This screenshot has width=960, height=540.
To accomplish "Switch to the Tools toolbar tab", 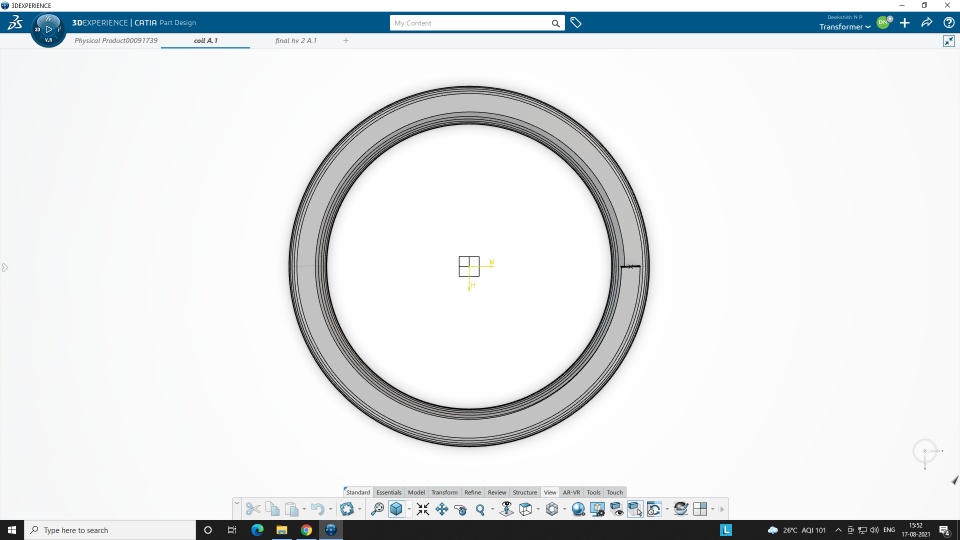I will (x=593, y=492).
